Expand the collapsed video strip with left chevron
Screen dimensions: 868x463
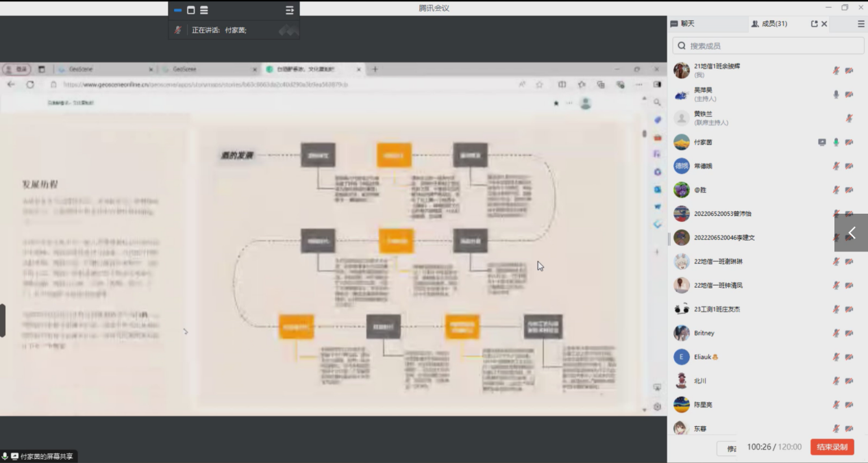pos(852,233)
